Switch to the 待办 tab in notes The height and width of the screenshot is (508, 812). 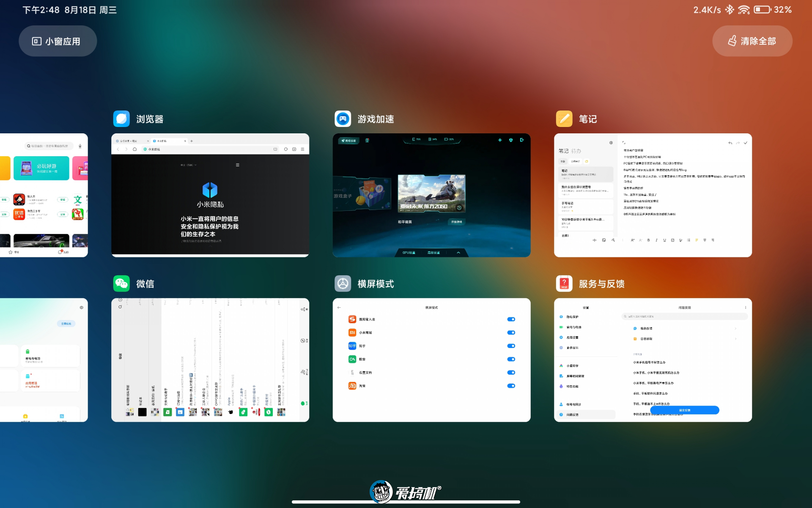click(x=576, y=151)
